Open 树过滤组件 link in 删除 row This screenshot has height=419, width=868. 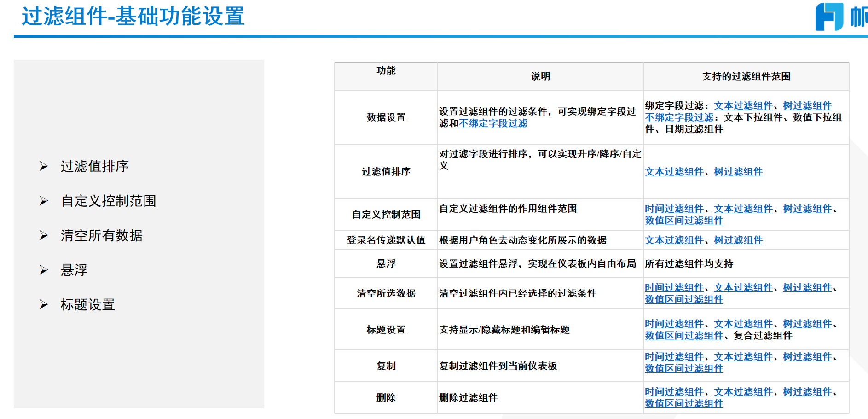tap(807, 392)
